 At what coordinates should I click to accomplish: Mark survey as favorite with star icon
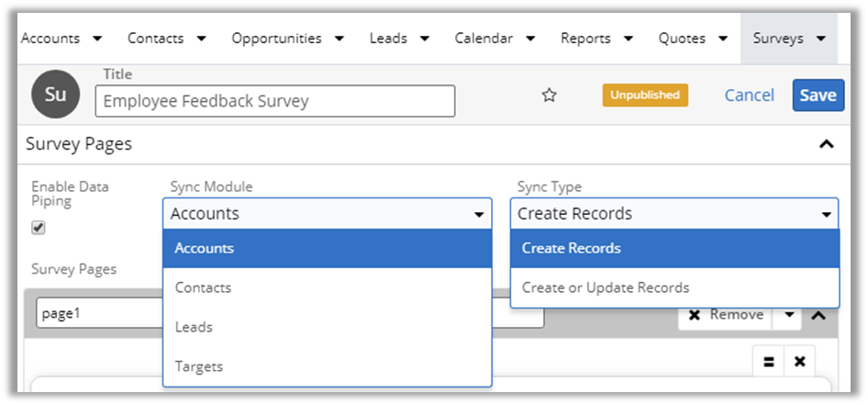[550, 96]
